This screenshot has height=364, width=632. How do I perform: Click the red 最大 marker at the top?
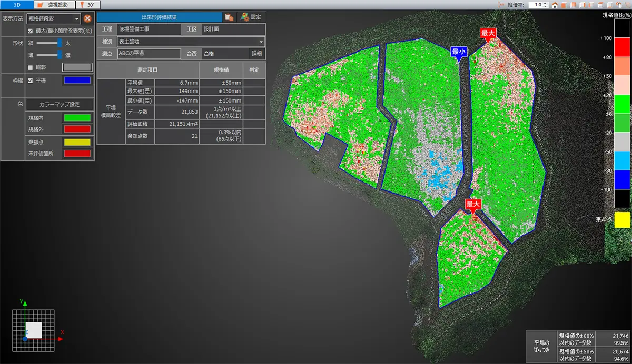pyautogui.click(x=488, y=33)
